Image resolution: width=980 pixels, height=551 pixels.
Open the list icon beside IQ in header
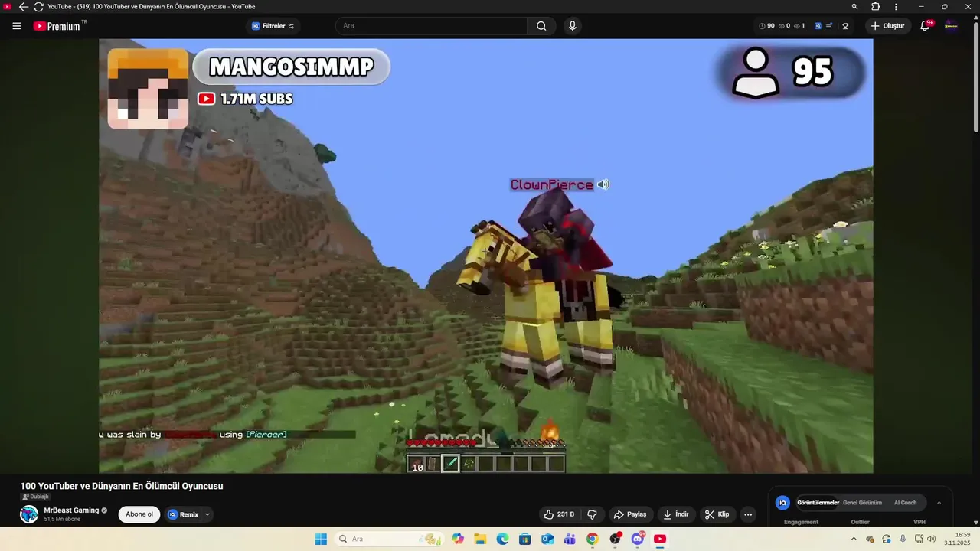tap(830, 26)
